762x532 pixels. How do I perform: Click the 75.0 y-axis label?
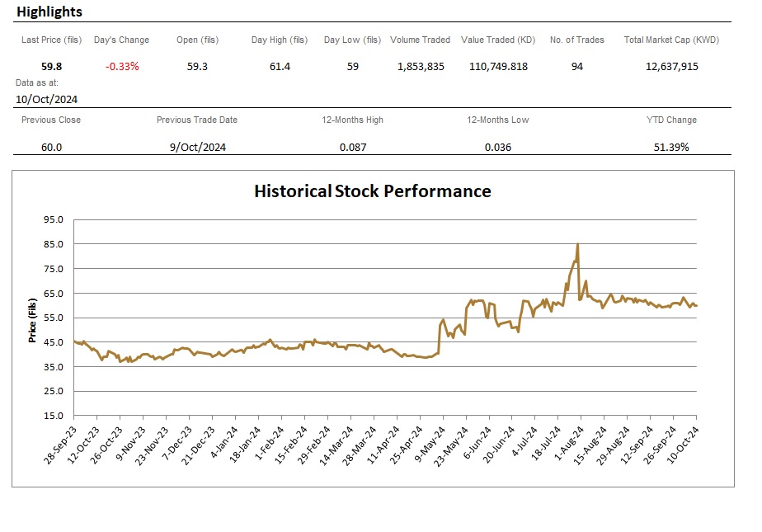54,269
